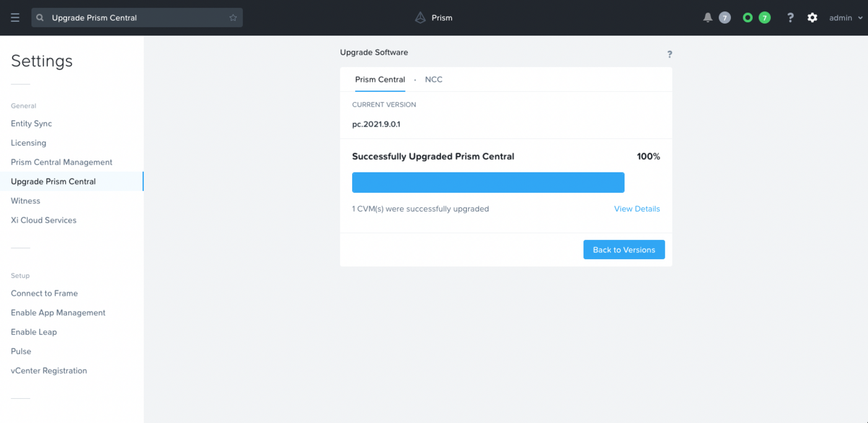Screen dimensions: 868x423
Task: Open the View Details link
Action: pyautogui.click(x=637, y=209)
